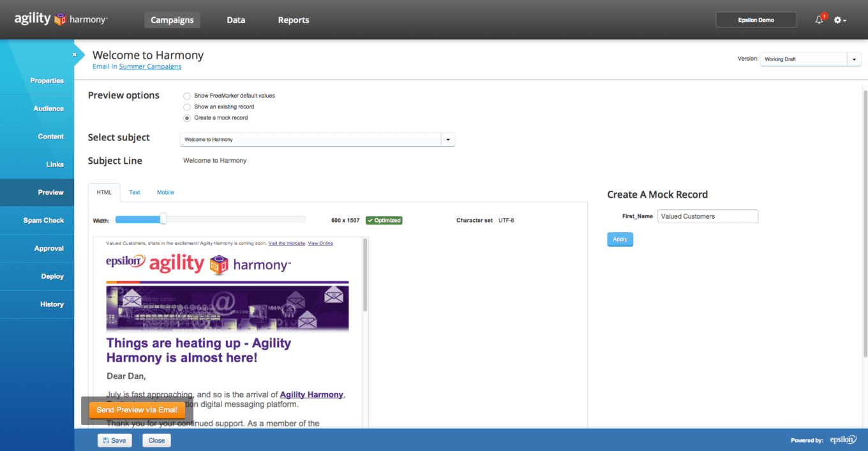Click the UTF-8 character set value
This screenshot has height=451, width=868.
pos(506,221)
